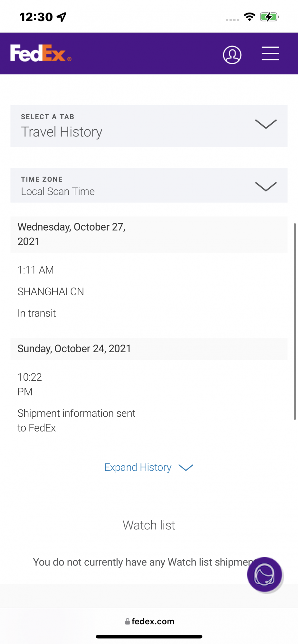The image size is (298, 644).
Task: Tap the battery charging indicator
Action: click(269, 17)
